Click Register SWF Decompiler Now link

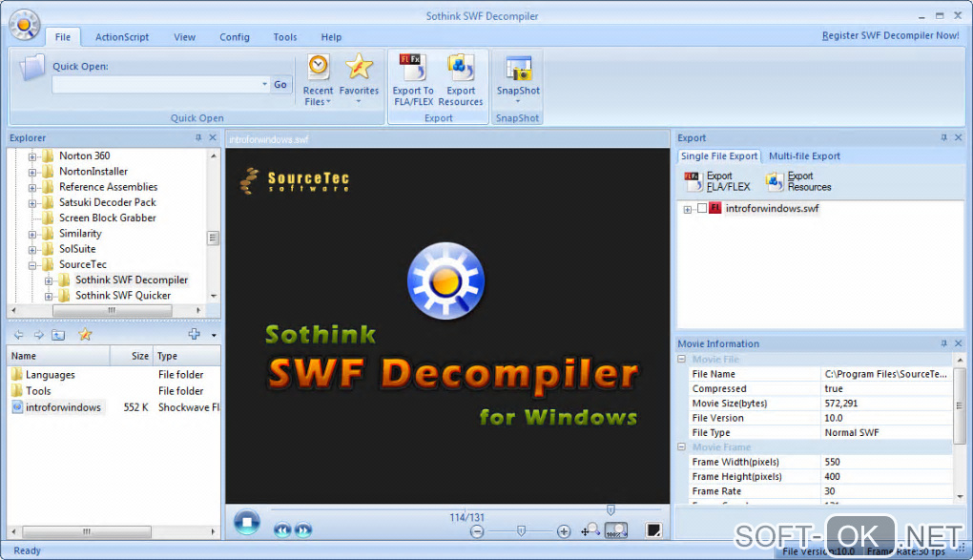890,35
